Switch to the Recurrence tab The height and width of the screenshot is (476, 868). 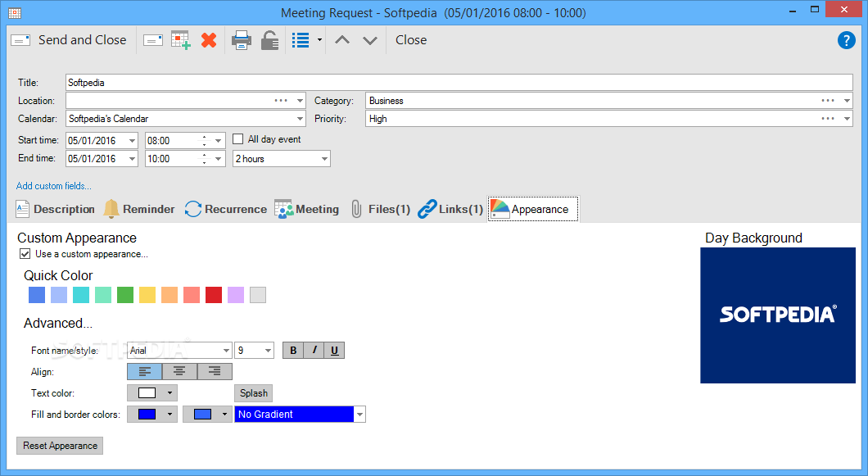point(225,209)
